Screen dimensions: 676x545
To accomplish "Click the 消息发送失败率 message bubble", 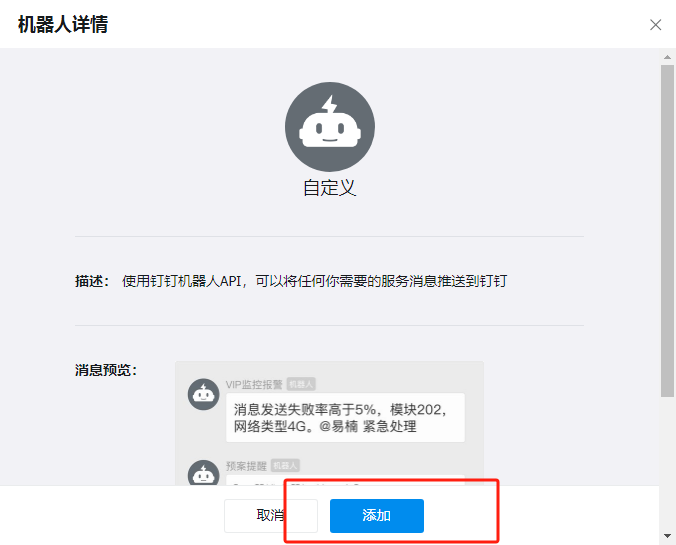I will coord(345,417).
